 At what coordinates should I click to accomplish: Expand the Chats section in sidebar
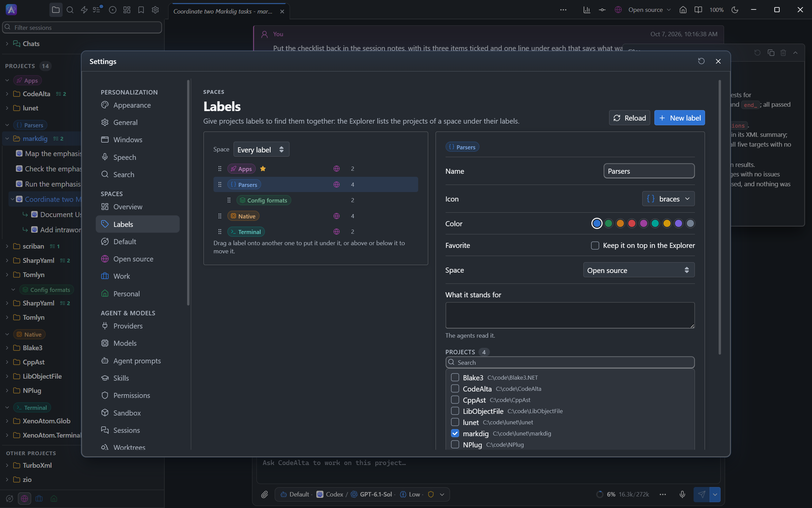(7, 44)
